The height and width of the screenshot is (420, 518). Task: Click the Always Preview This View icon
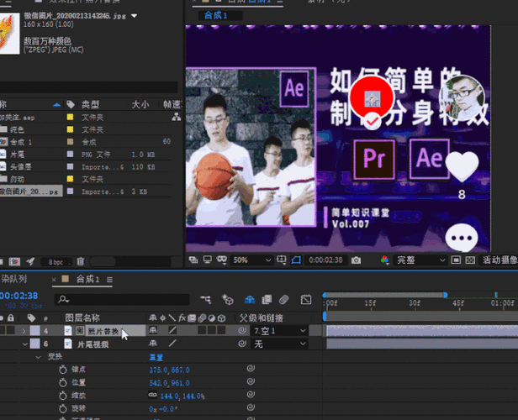tap(193, 260)
